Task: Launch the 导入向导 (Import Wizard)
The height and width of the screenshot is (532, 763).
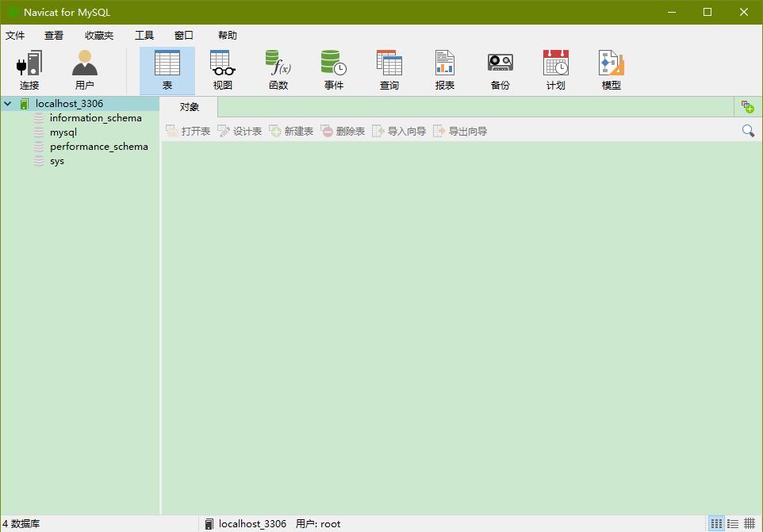Action: point(405,131)
